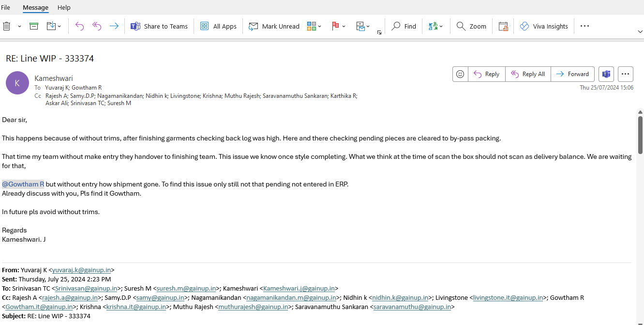Click the message body vertical scrollbar
The height and width of the screenshot is (325, 644).
640,136
